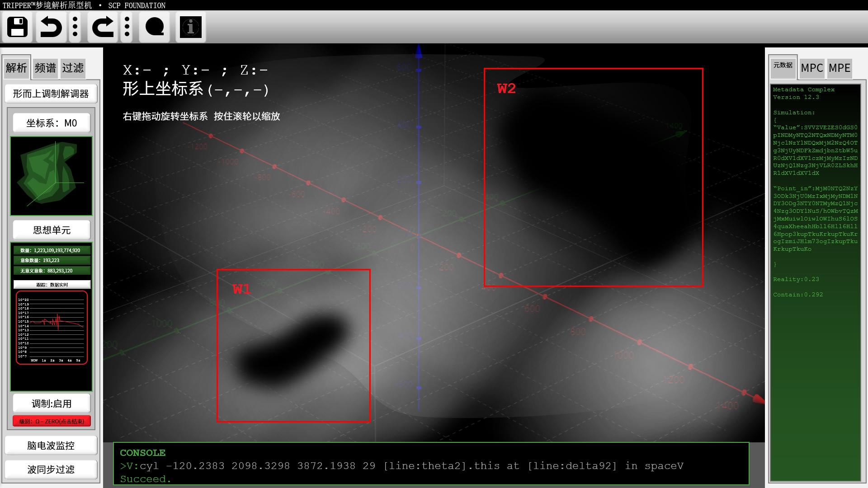This screenshot has height=488, width=868.
Task: Switch to the 过滤 tab
Action: [74, 68]
